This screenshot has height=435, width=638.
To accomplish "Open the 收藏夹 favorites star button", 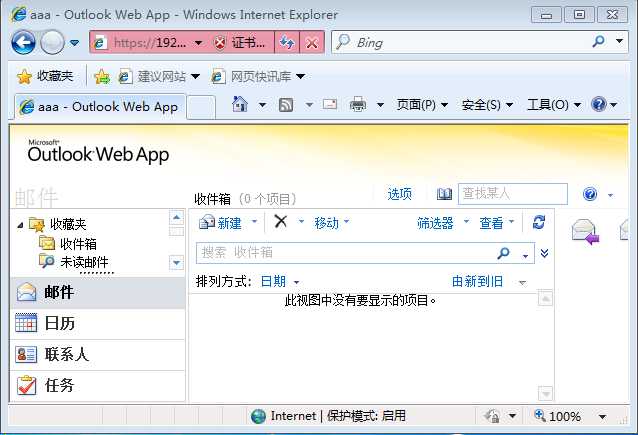I will [x=45, y=76].
